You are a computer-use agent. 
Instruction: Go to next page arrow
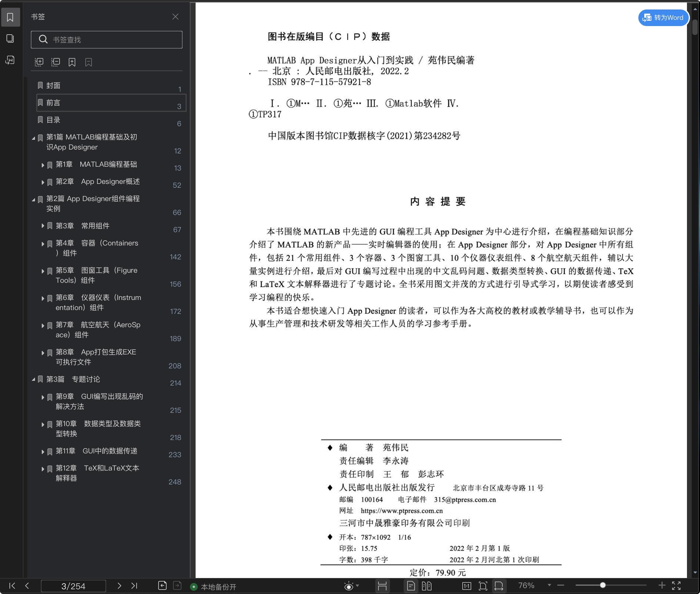point(119,586)
